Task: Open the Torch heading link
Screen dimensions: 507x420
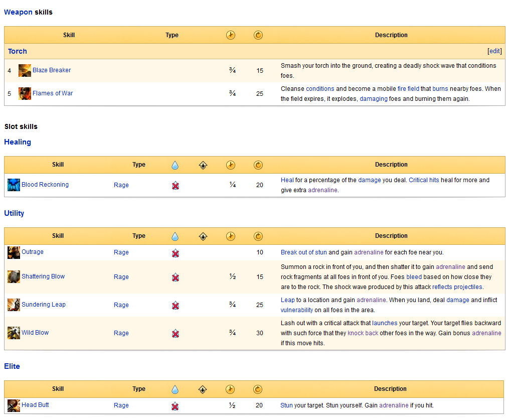Action: pos(18,51)
